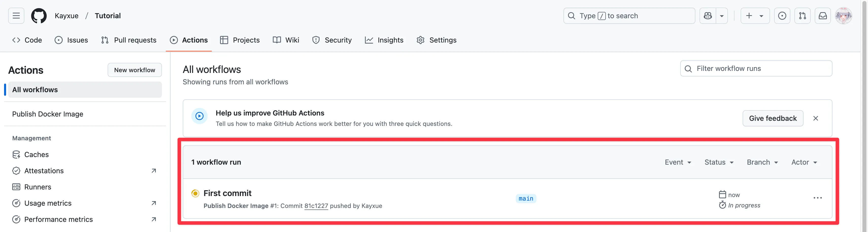The image size is (868, 232).
Task: Click the Type / to search field
Action: (x=629, y=16)
